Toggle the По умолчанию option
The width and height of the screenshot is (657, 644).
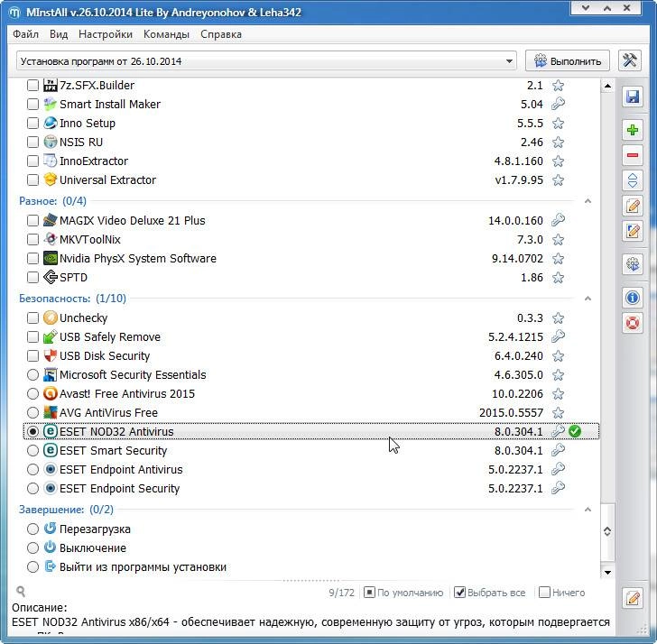click(404, 593)
